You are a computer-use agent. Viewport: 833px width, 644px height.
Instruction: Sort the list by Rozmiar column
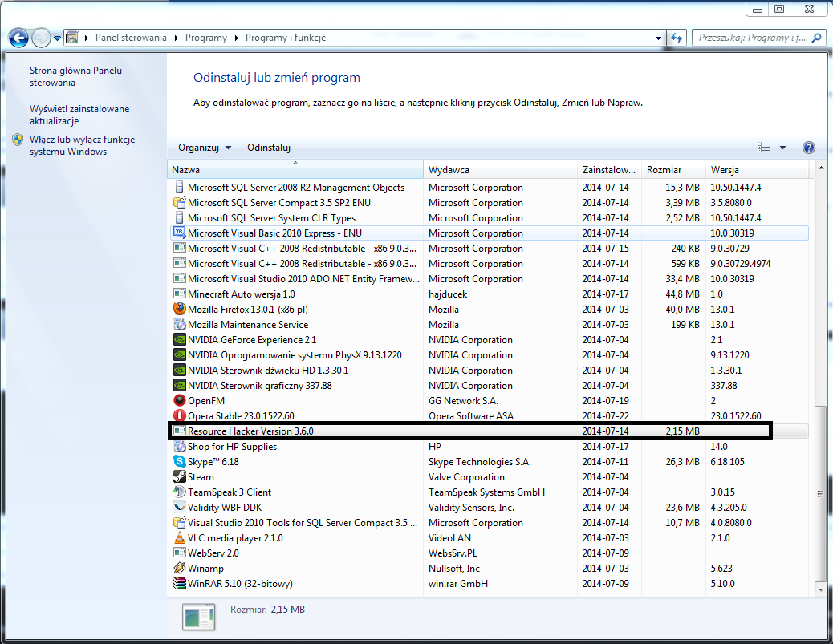coord(673,170)
